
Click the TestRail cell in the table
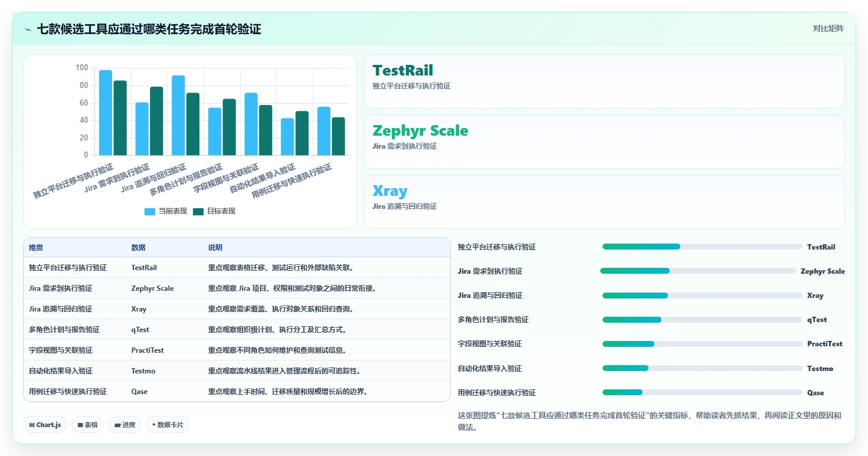(144, 268)
